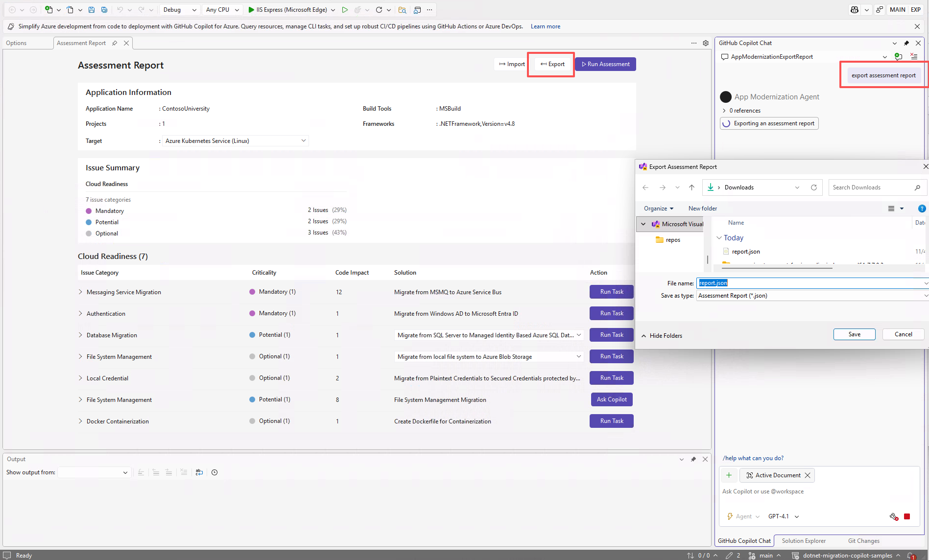Click the Search Downloads field

point(877,187)
